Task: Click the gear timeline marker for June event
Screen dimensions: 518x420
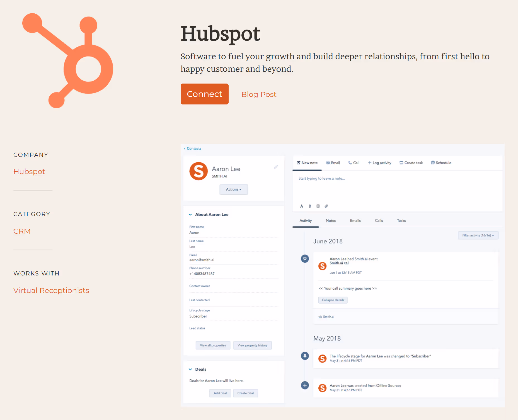Action: tap(305, 259)
